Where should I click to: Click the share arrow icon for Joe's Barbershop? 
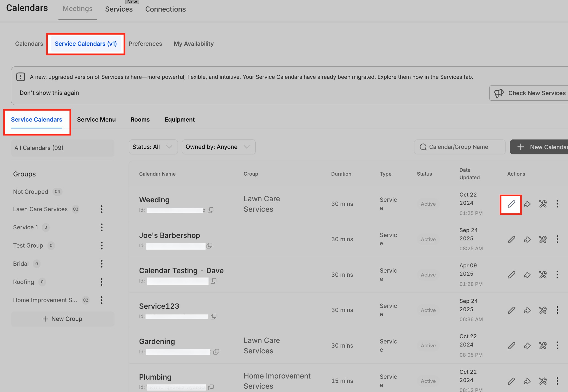(527, 240)
